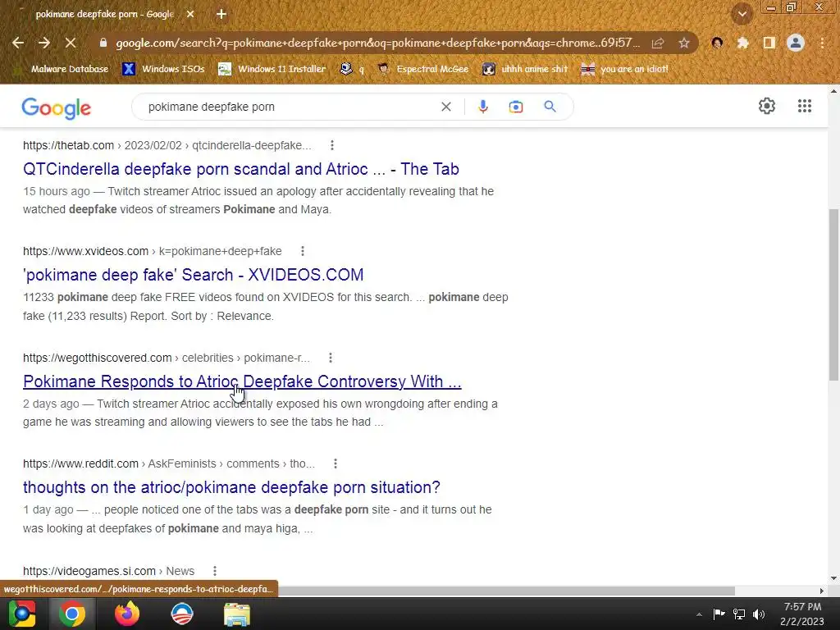The width and height of the screenshot is (840, 630).
Task: Click the scroll-up arrow of vertical scrollbar
Action: point(833,91)
